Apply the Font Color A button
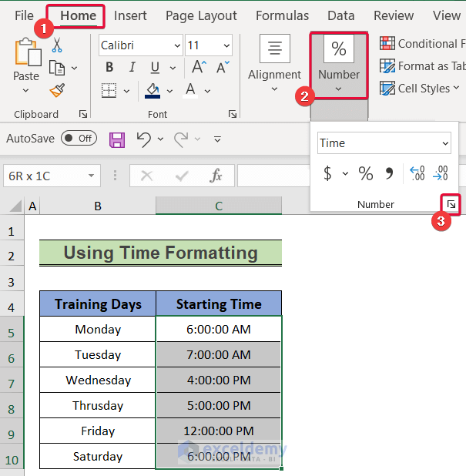The width and height of the screenshot is (466, 476). [190, 90]
